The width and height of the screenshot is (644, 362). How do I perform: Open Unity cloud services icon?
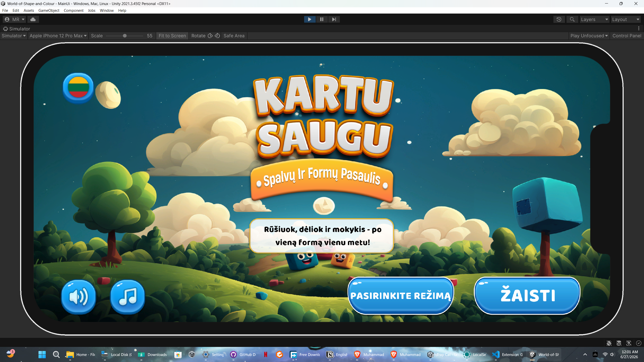click(33, 19)
